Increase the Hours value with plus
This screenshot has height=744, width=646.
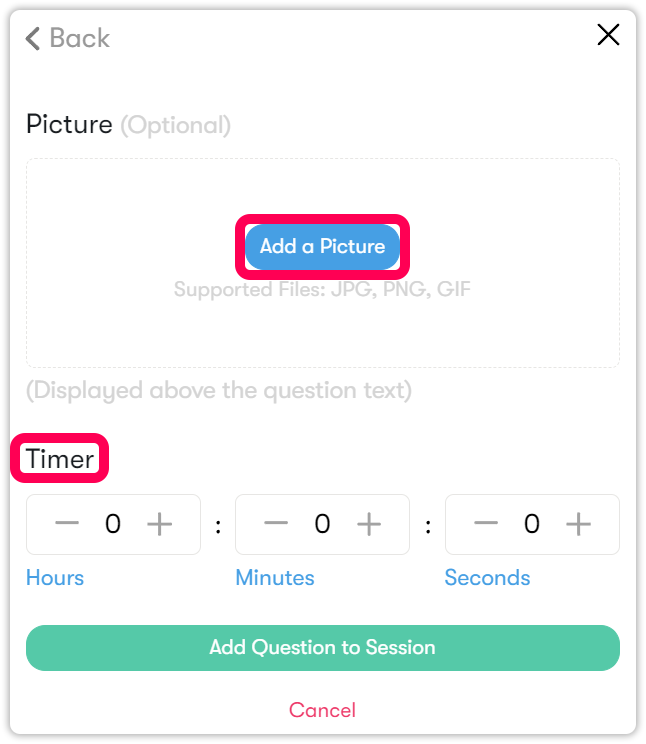click(160, 524)
